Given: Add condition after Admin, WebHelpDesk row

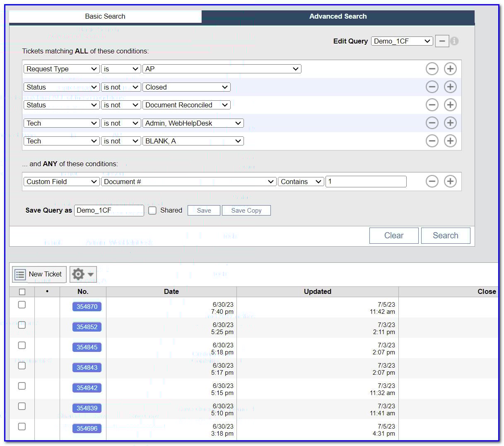Looking at the screenshot, I should 450,123.
